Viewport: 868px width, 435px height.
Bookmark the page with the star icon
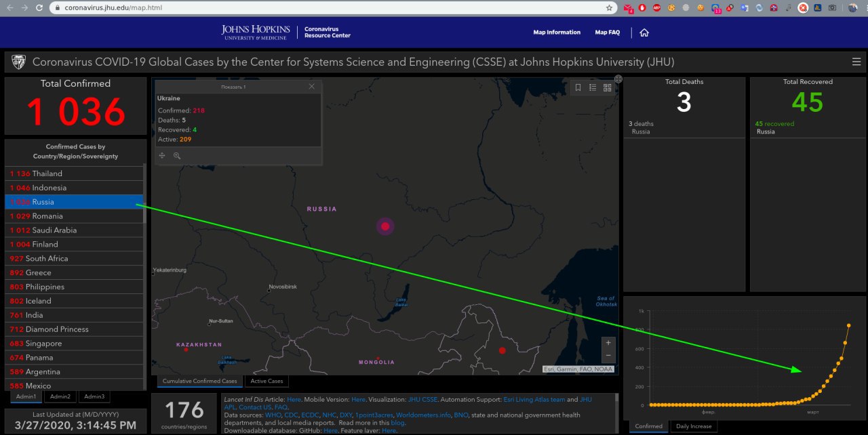(x=609, y=8)
